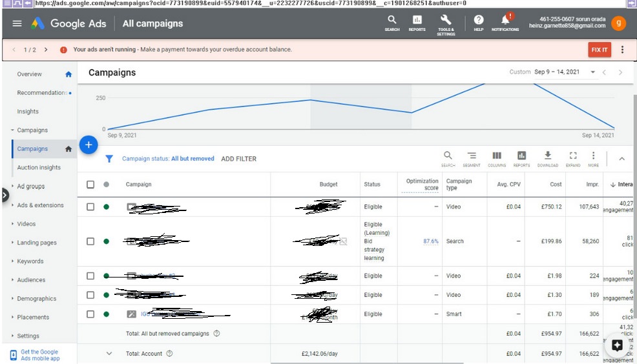Check the Smart campaign row checkbox

90,314
